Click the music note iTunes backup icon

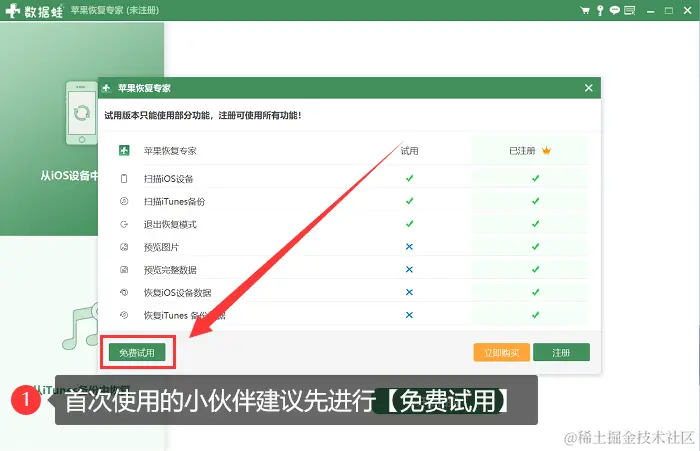tap(80, 327)
